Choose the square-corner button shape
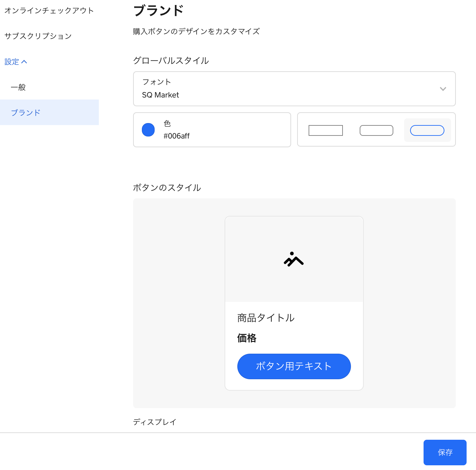Viewport: 476px width, 470px height. tap(325, 130)
